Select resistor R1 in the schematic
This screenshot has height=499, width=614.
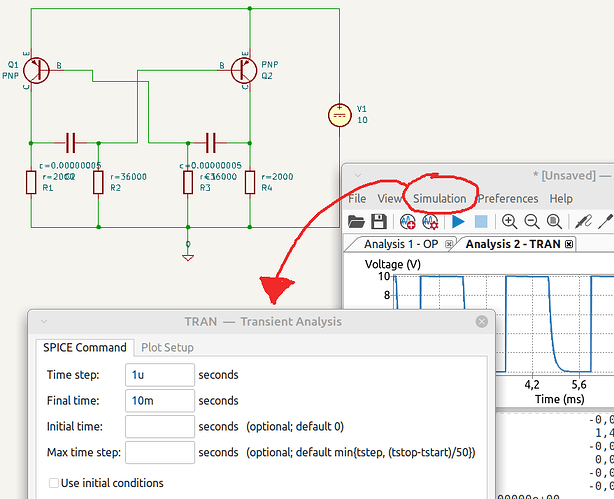pos(31,183)
